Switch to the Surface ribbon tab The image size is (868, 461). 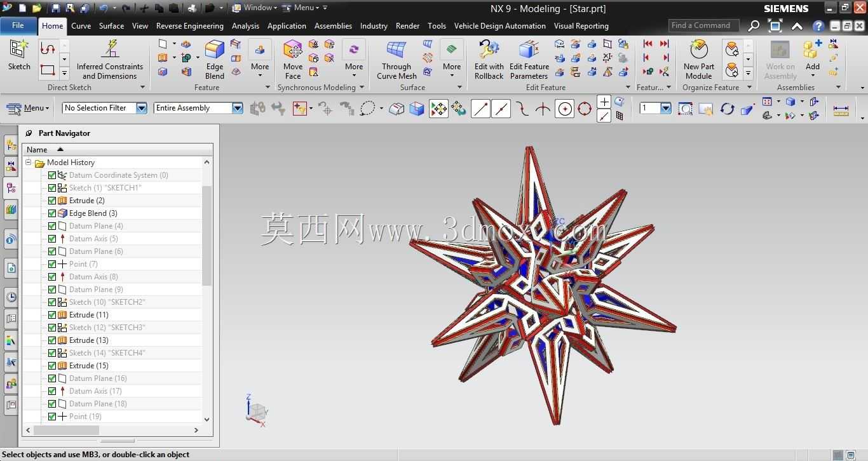111,26
